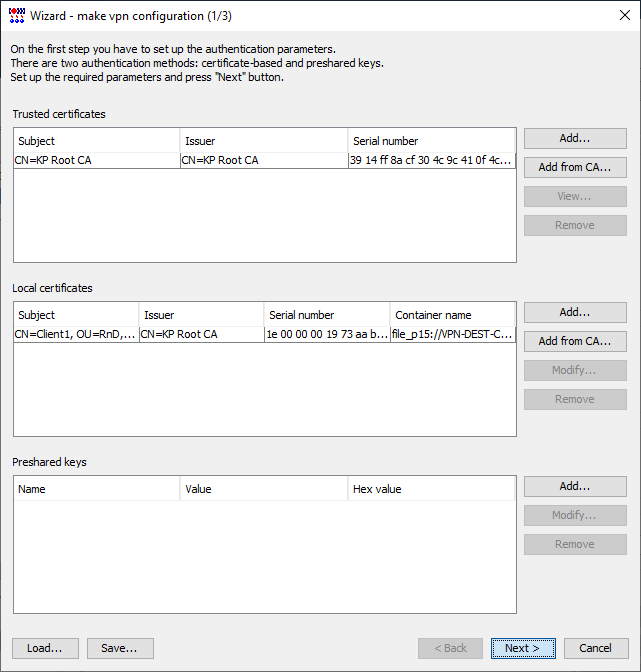The image size is (641, 672).
Task: Click Add button for Preshared keys
Action: [x=575, y=486]
